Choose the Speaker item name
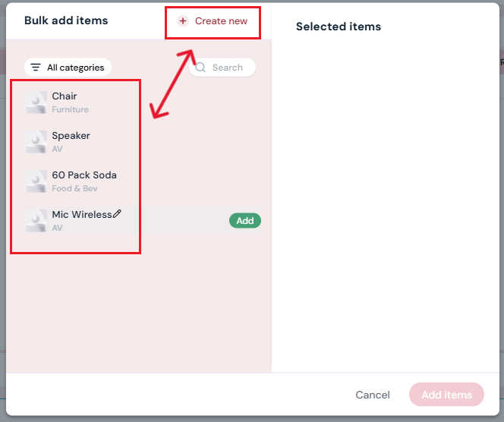Image resolution: width=504 pixels, height=422 pixels. [x=71, y=136]
